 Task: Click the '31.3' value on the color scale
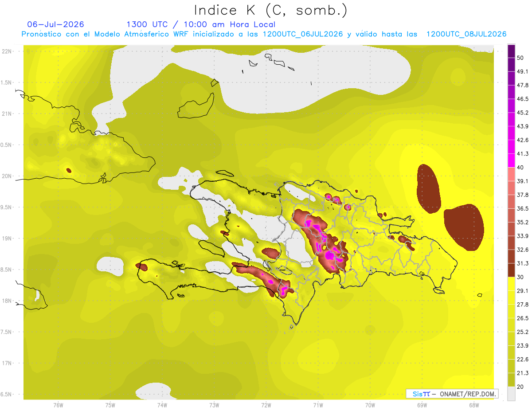tap(523, 263)
